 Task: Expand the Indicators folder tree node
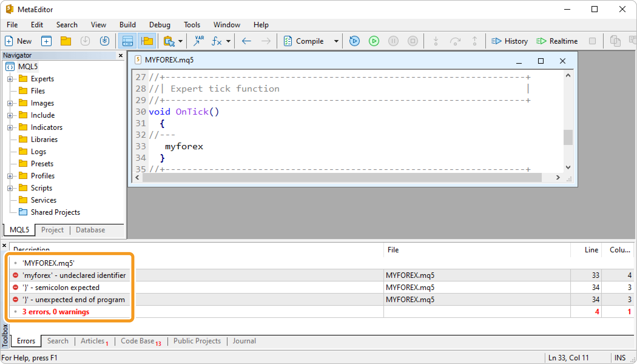10,127
